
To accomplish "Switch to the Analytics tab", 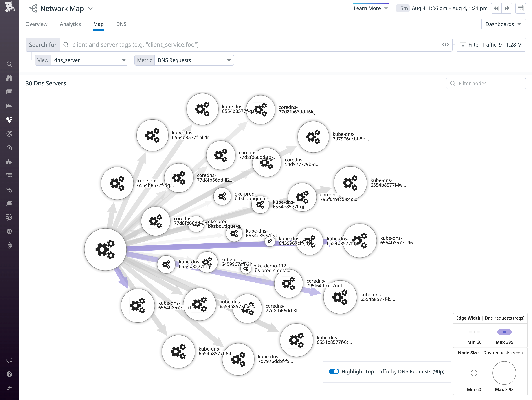I will [x=70, y=24].
